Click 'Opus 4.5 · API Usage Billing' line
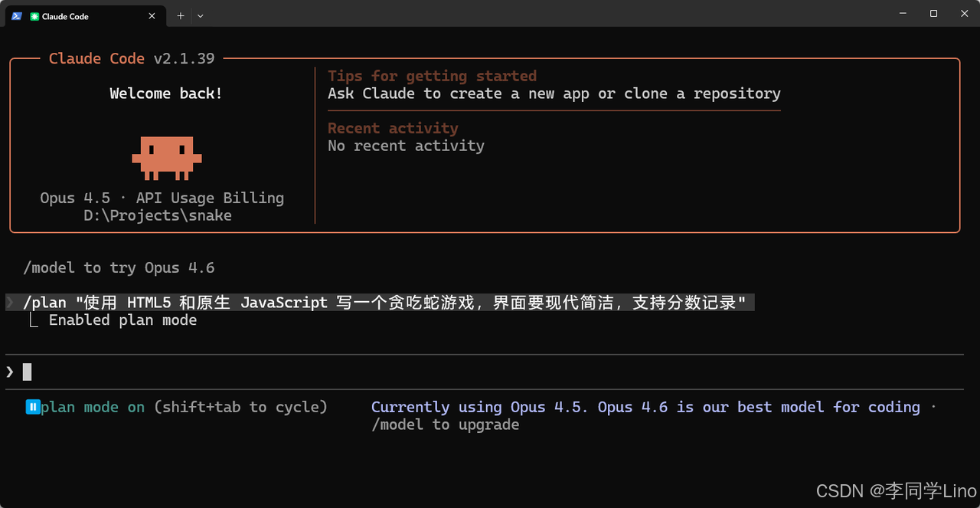Screen dimensions: 980x508 pos(162,198)
